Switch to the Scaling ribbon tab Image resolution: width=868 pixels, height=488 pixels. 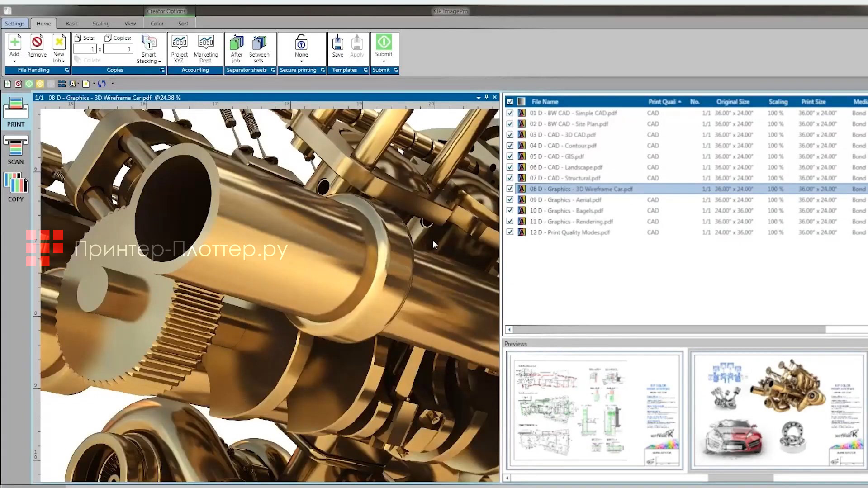101,24
